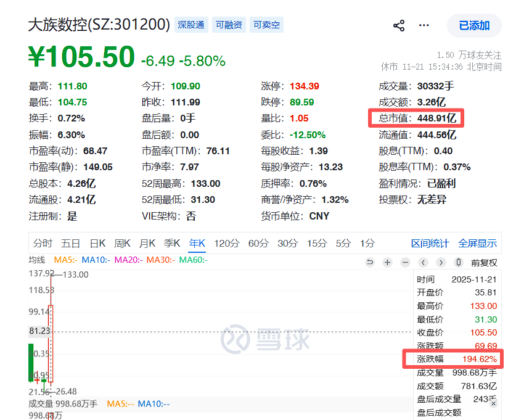The image size is (516, 420).
Task: Select the 月K chart tab
Action: coord(147,243)
